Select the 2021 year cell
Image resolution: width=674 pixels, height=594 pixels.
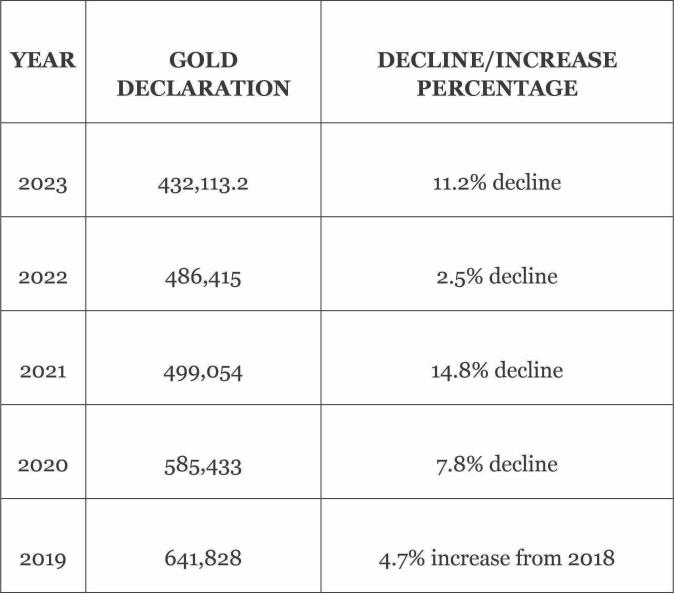(x=43, y=372)
